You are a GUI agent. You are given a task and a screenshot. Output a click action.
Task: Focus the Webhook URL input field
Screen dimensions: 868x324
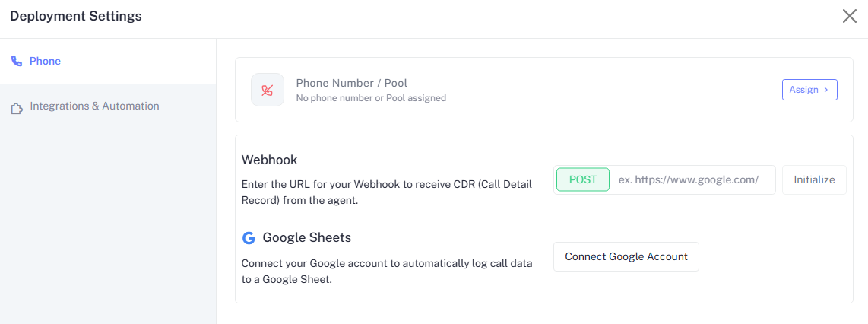tap(692, 180)
